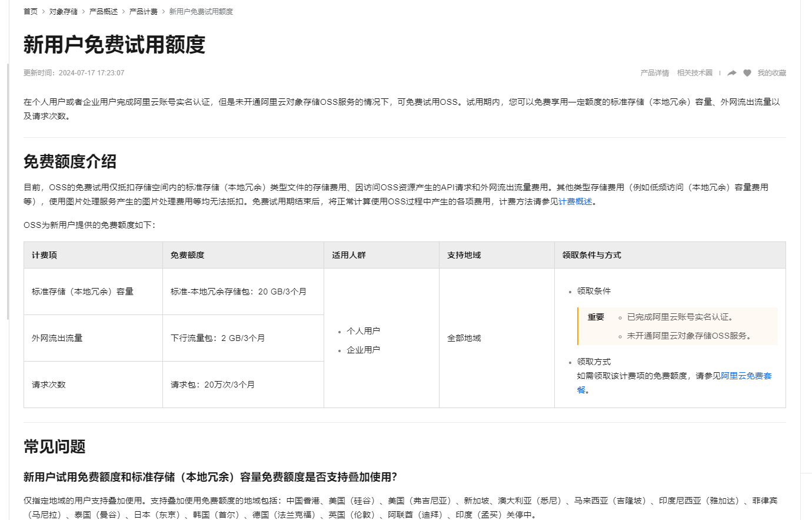Click 个人用户 list item
This screenshot has height=520, width=812.
(x=363, y=331)
